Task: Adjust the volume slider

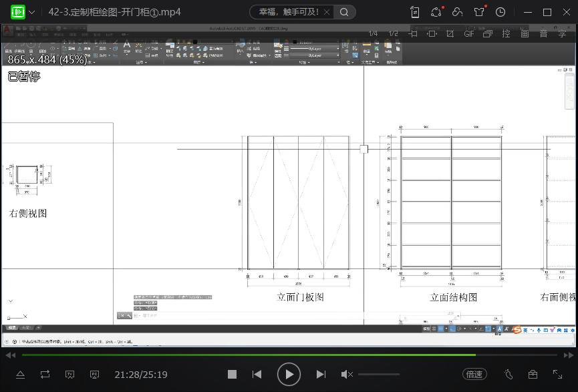Action: (379, 375)
